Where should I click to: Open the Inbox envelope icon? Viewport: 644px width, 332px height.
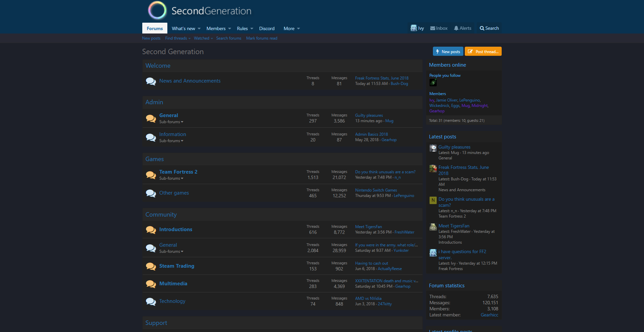pos(433,28)
